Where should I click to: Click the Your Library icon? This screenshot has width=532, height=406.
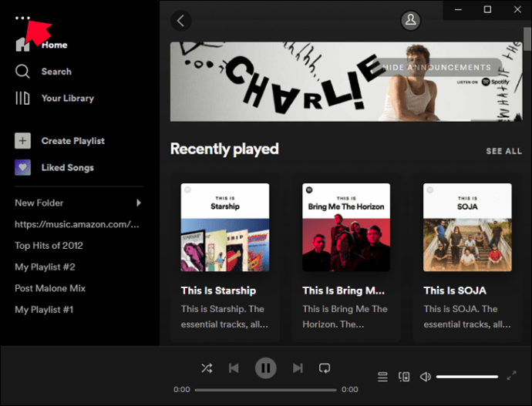[x=22, y=98]
